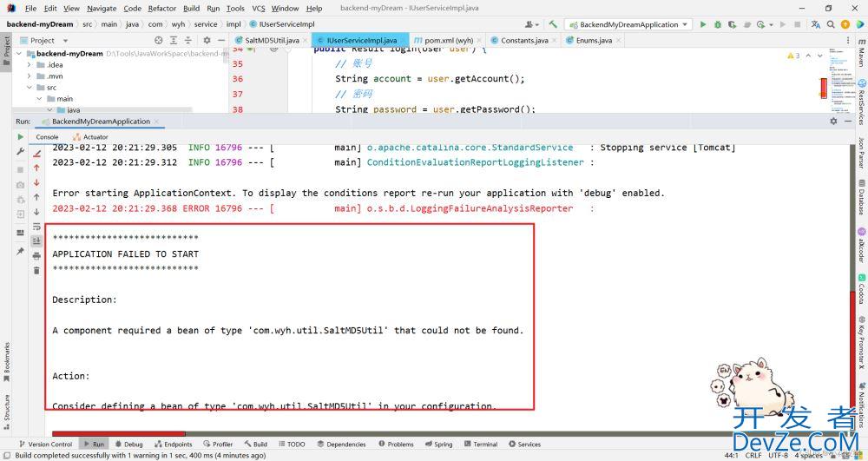
Task: Close the BackendMyDreamApplication run tab
Action: [156, 122]
